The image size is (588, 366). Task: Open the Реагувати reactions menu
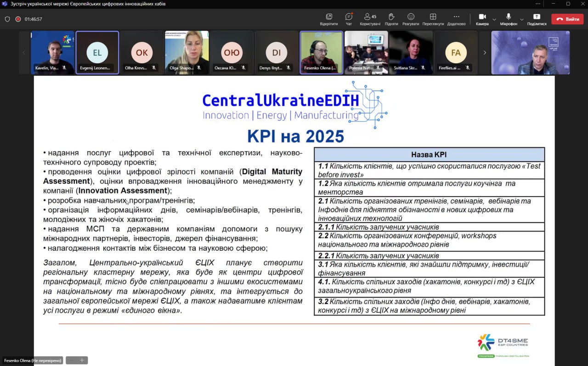[410, 19]
